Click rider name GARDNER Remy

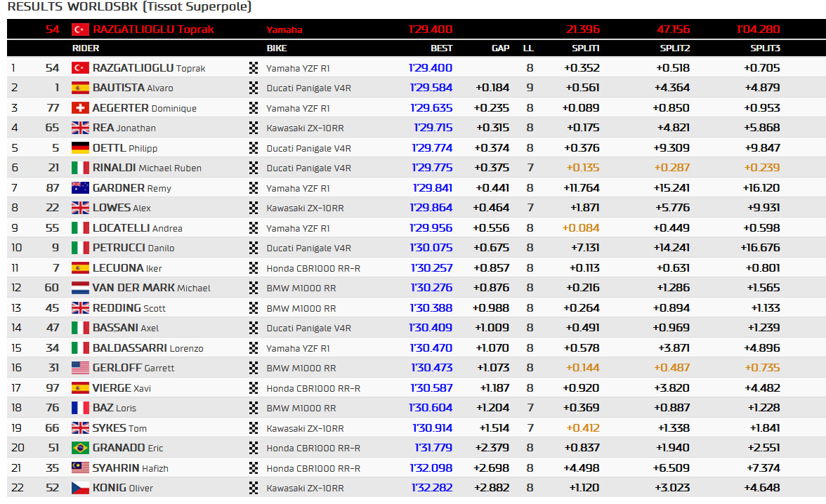(132, 188)
